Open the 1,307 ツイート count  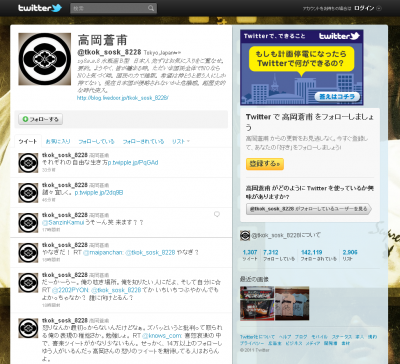[x=250, y=255]
